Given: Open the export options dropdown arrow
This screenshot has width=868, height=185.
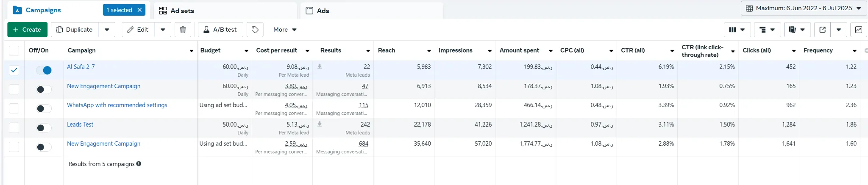Looking at the screenshot, I should click(x=839, y=30).
